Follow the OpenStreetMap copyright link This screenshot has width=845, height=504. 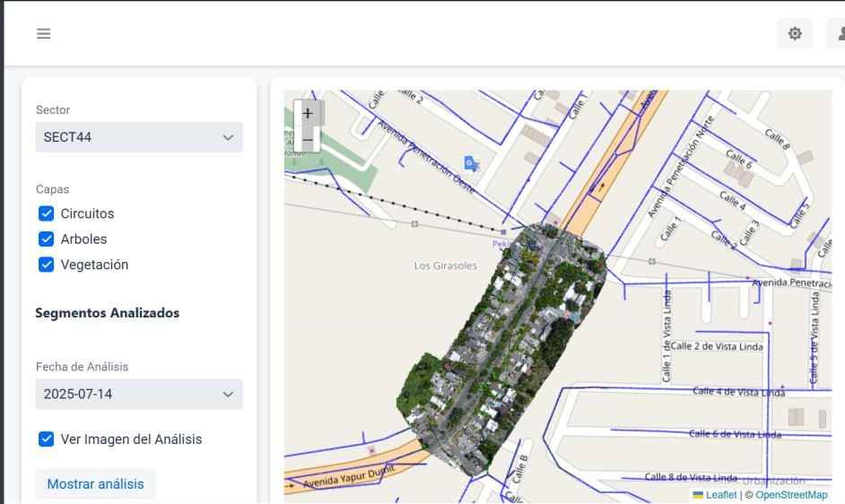(x=791, y=495)
